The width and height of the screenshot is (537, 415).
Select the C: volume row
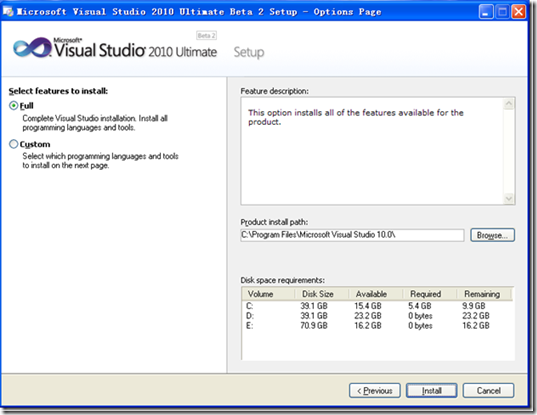click(x=377, y=306)
